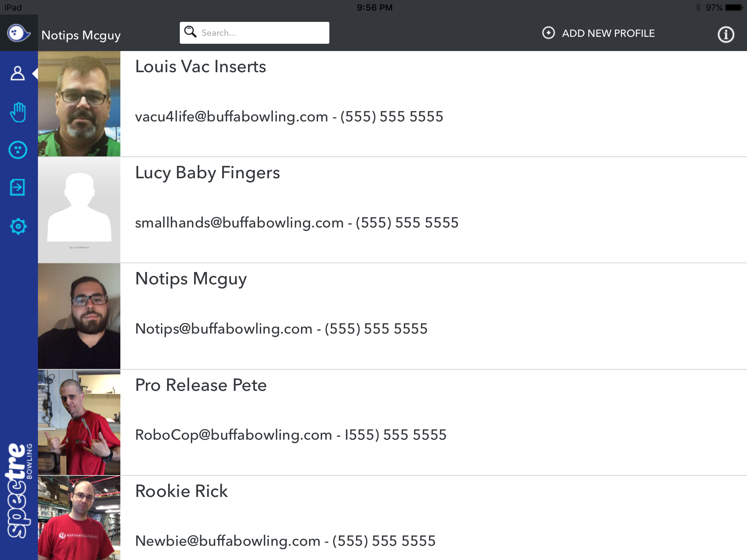Image resolution: width=747 pixels, height=560 pixels.
Task: Tap the plus icon beside ADD NEW PROFILE
Action: tap(548, 33)
